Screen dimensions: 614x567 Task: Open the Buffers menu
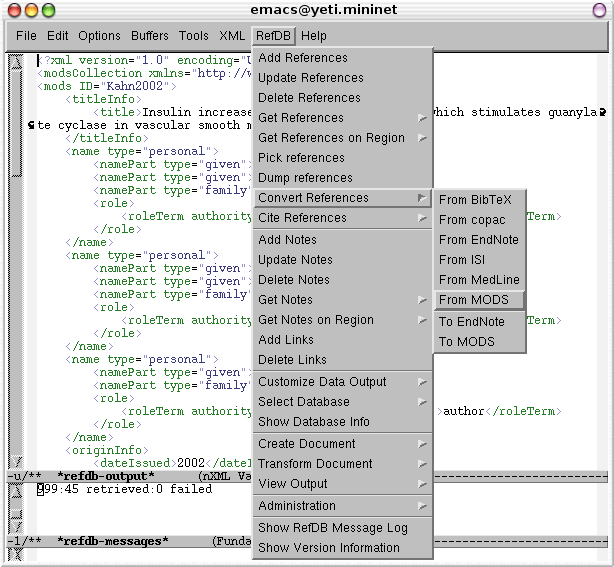click(x=150, y=36)
